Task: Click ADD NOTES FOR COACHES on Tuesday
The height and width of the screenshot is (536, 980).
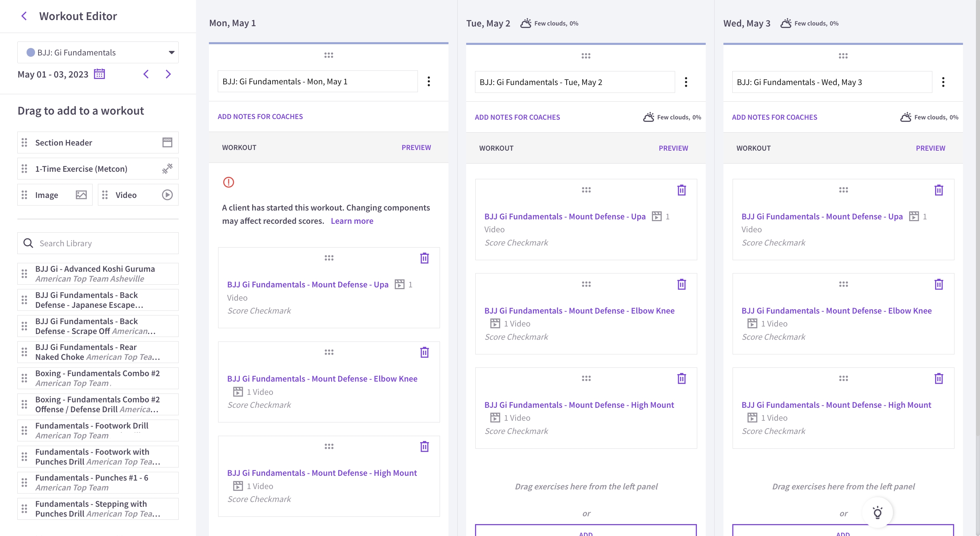Action: tap(517, 117)
